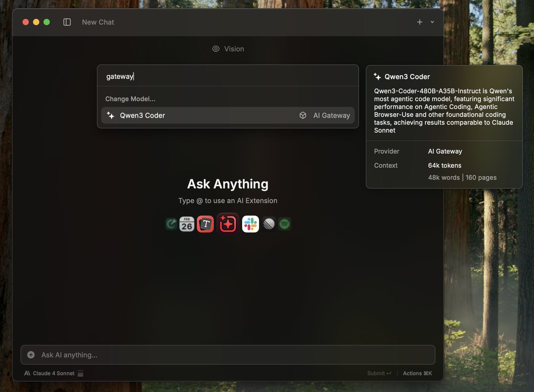
Task: Click the plus icon for new chat
Action: click(420, 22)
